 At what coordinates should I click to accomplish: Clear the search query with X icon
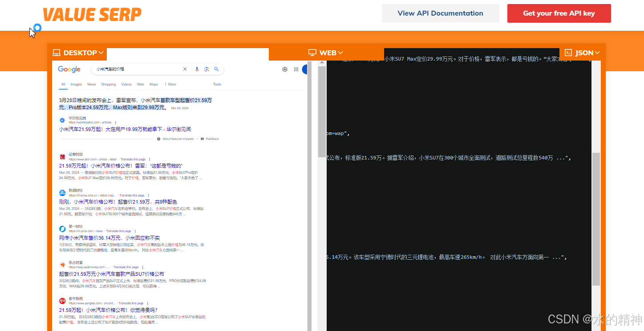pos(185,69)
